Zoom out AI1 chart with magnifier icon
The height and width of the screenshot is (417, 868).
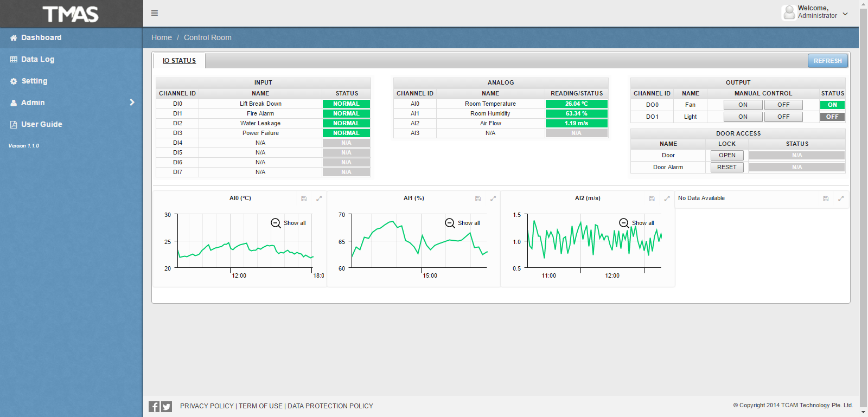click(x=450, y=223)
